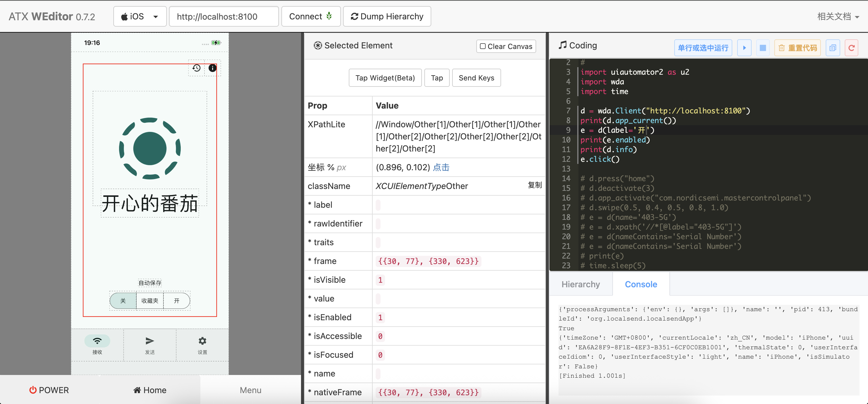Click the history clock icon in the phone screen
Image resolution: width=868 pixels, height=404 pixels.
[x=196, y=68]
